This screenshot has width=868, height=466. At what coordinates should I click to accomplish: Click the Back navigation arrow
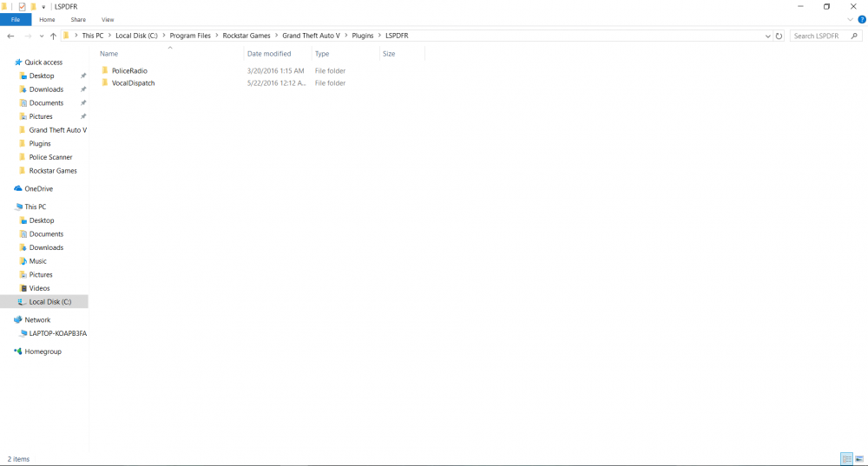tap(10, 36)
